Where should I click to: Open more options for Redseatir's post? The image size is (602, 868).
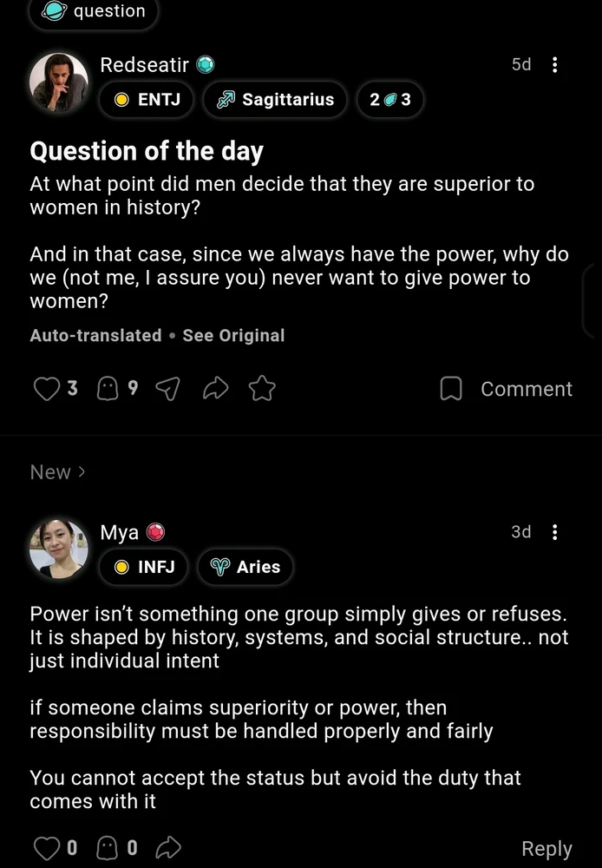coord(556,65)
